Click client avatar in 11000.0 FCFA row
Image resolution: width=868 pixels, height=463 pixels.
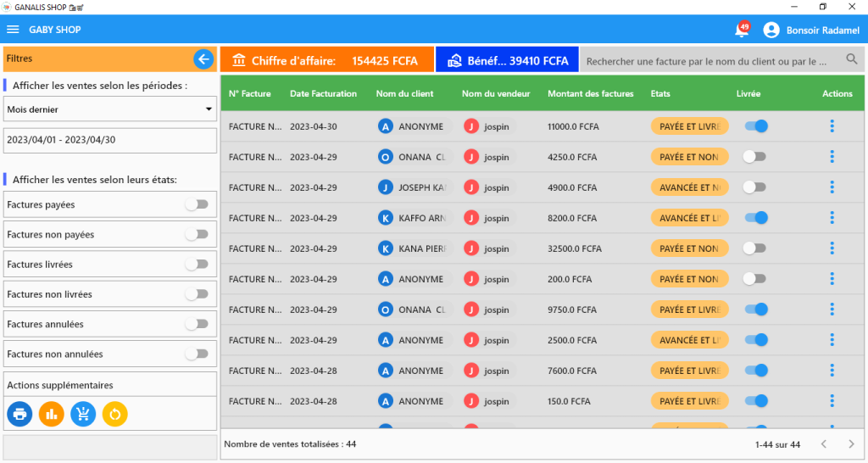pos(386,126)
